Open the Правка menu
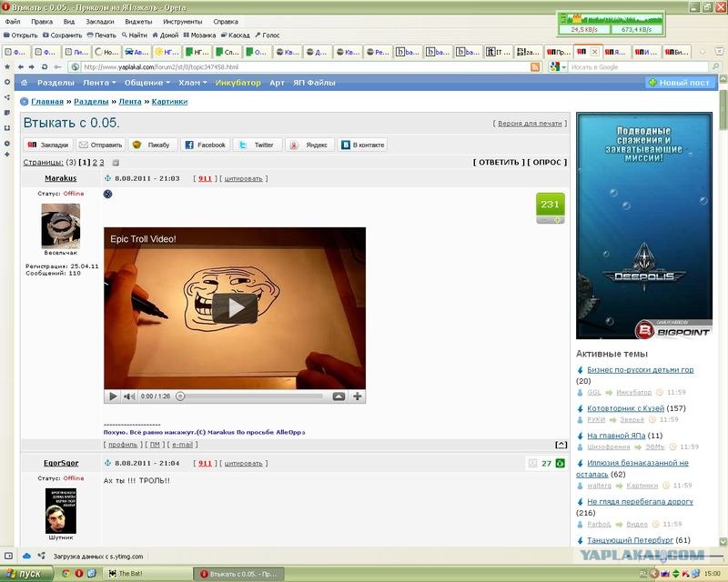Viewport: 728px width, 582px height. click(x=42, y=21)
